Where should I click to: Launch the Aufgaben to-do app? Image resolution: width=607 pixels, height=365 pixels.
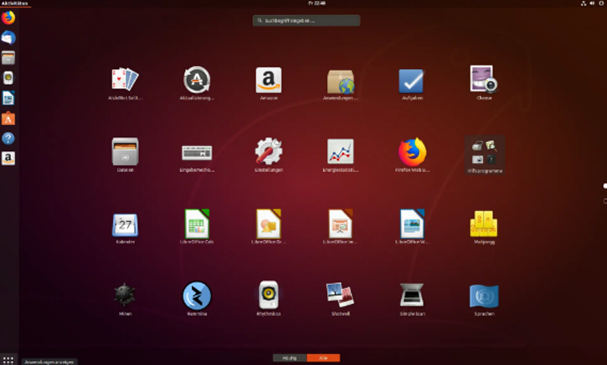412,83
